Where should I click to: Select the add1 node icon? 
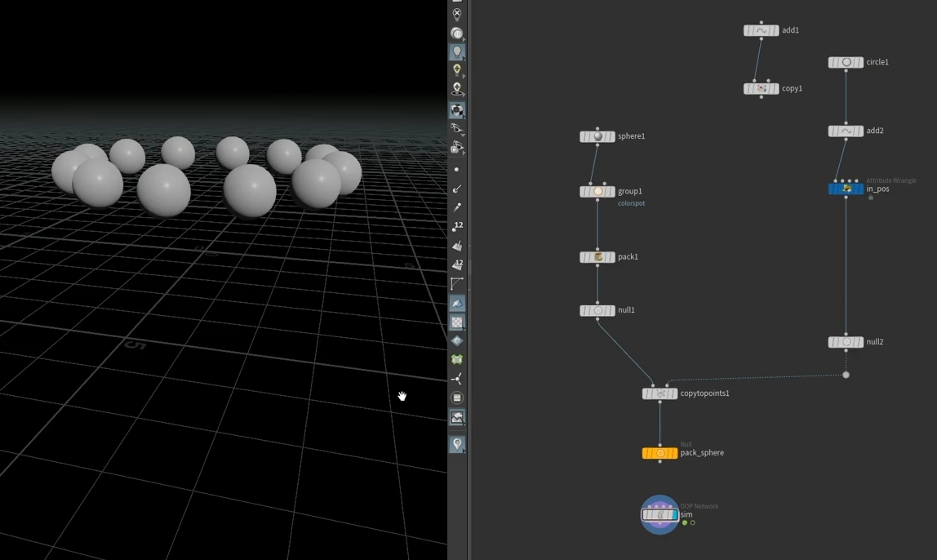tap(761, 30)
